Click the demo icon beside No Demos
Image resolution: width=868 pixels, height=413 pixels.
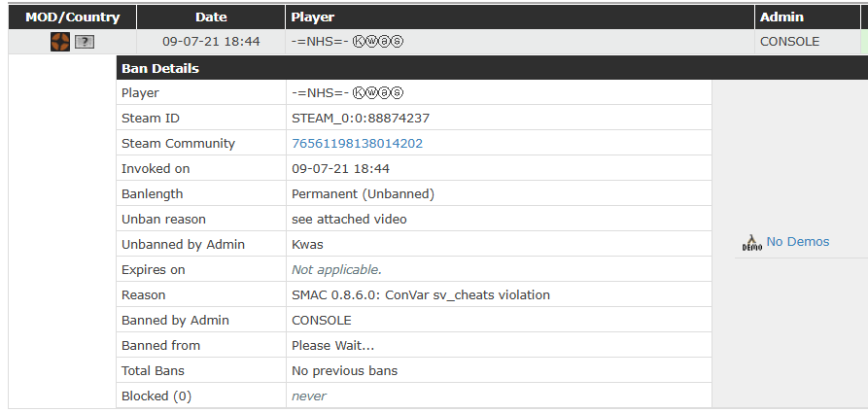click(751, 243)
